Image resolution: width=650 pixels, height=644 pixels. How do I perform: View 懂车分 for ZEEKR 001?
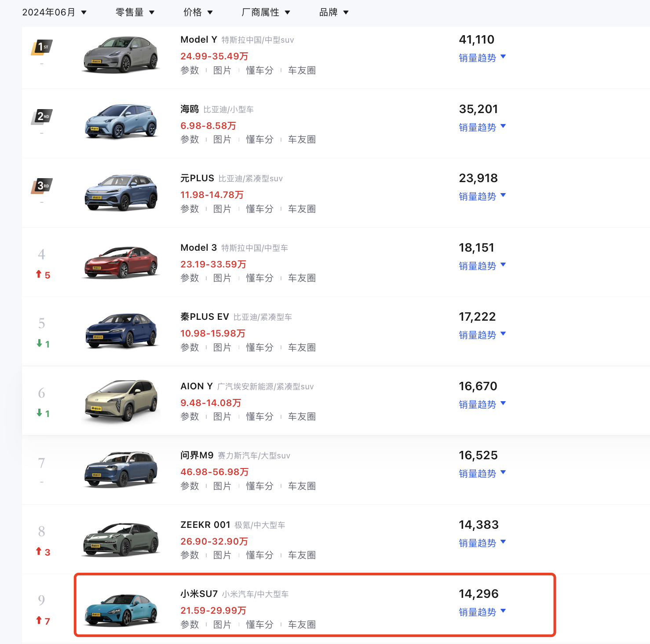click(259, 555)
